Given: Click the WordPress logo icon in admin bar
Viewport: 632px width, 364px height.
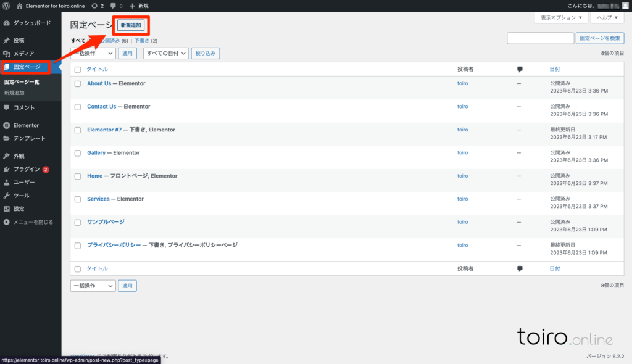Looking at the screenshot, I should pos(6,6).
